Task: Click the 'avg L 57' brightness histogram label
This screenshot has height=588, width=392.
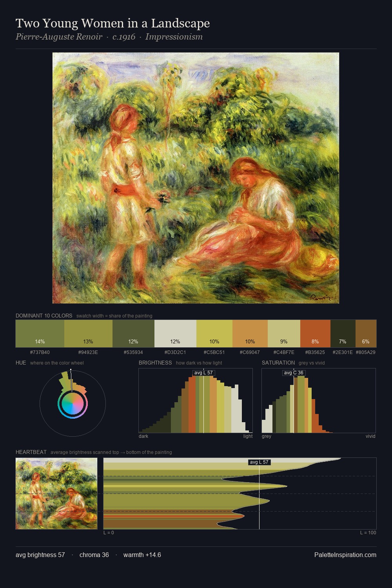Action: tap(204, 373)
